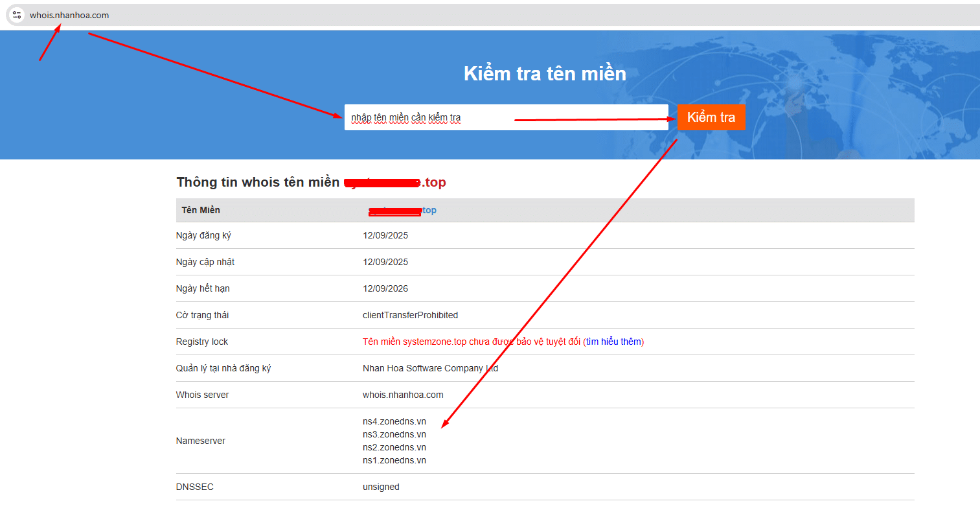Click the Ngày cập nhật date value
This screenshot has height=523, width=980.
tap(385, 262)
